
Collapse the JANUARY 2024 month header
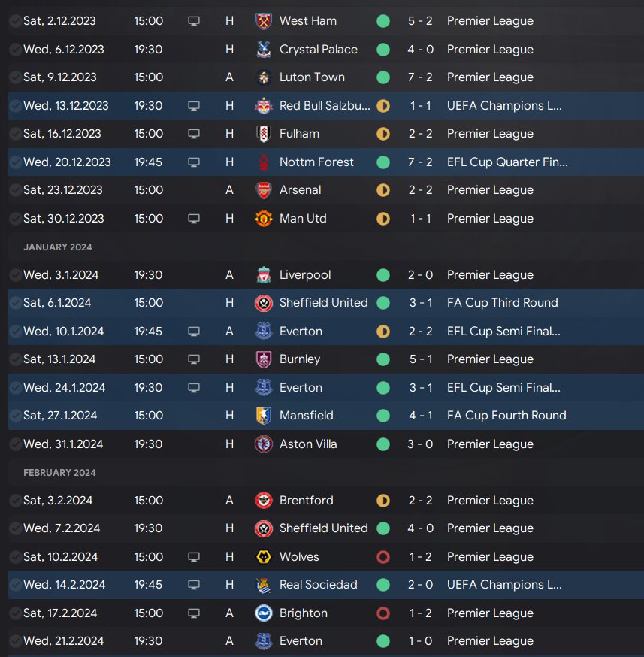click(x=57, y=247)
